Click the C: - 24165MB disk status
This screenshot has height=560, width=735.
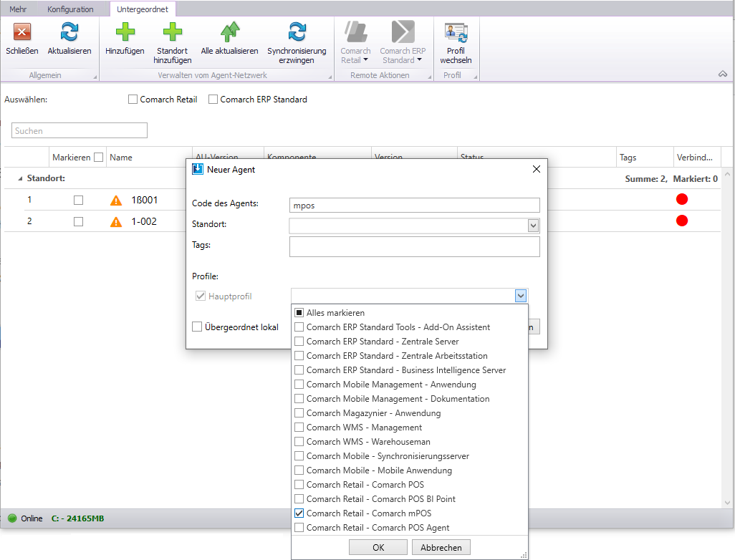point(78,518)
